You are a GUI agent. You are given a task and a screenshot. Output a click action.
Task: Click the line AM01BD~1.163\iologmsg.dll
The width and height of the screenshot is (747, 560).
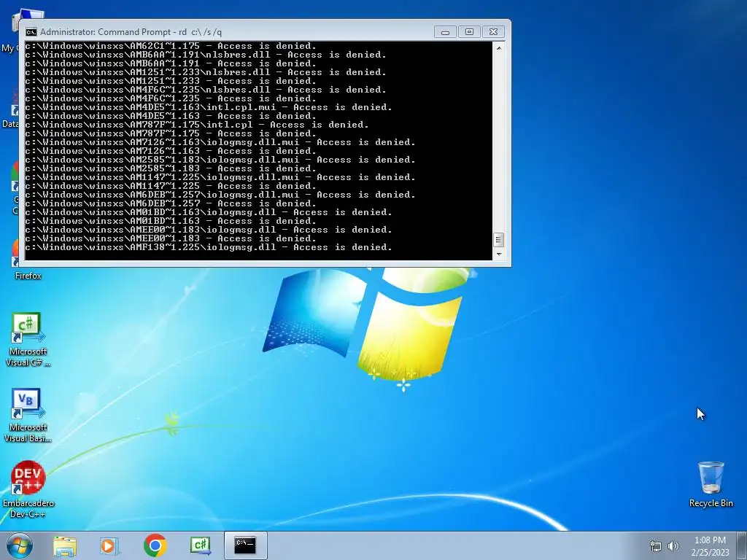(x=209, y=212)
